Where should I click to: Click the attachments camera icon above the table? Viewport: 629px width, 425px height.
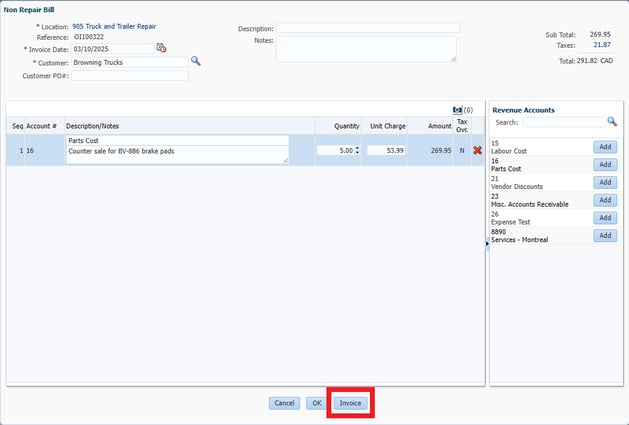458,110
